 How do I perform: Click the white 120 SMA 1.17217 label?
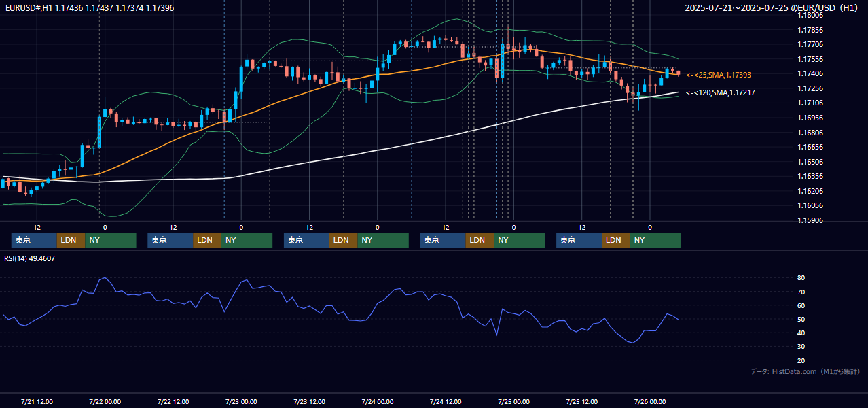(x=721, y=92)
